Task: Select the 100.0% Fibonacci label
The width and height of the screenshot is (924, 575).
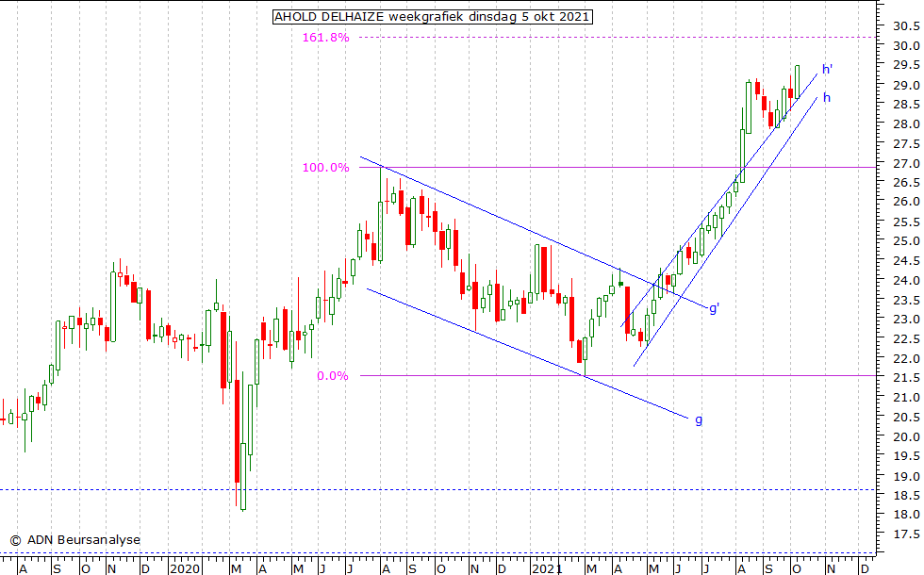Action: pyautogui.click(x=326, y=168)
